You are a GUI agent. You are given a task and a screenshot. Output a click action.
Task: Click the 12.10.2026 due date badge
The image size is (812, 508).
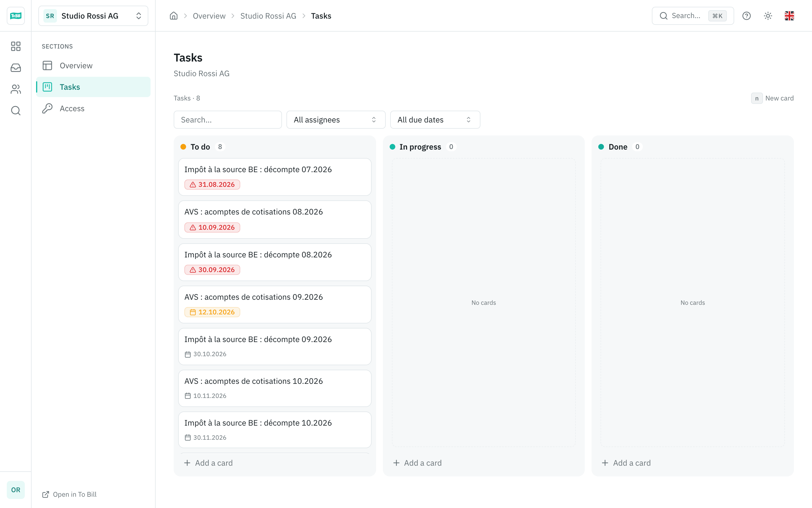coord(212,312)
